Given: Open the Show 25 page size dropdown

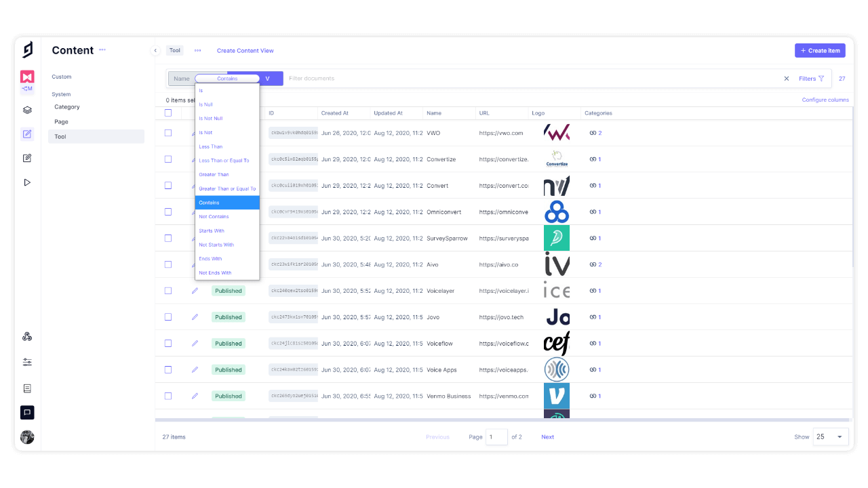Looking at the screenshot, I should pyautogui.click(x=831, y=436).
